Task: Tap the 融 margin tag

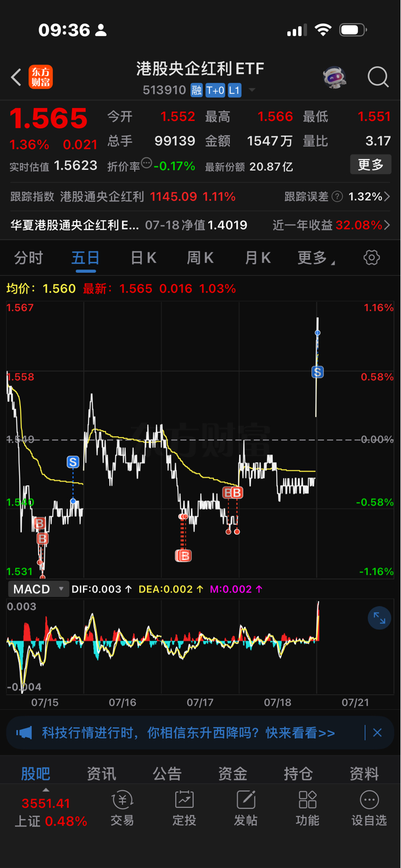Action: point(196,90)
